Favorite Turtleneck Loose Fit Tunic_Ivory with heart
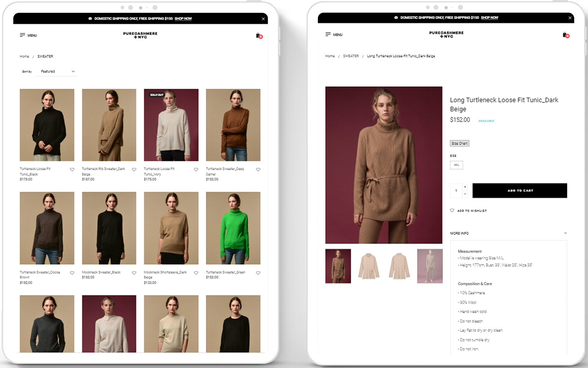Image resolution: width=588 pixels, height=368 pixels. tap(196, 170)
